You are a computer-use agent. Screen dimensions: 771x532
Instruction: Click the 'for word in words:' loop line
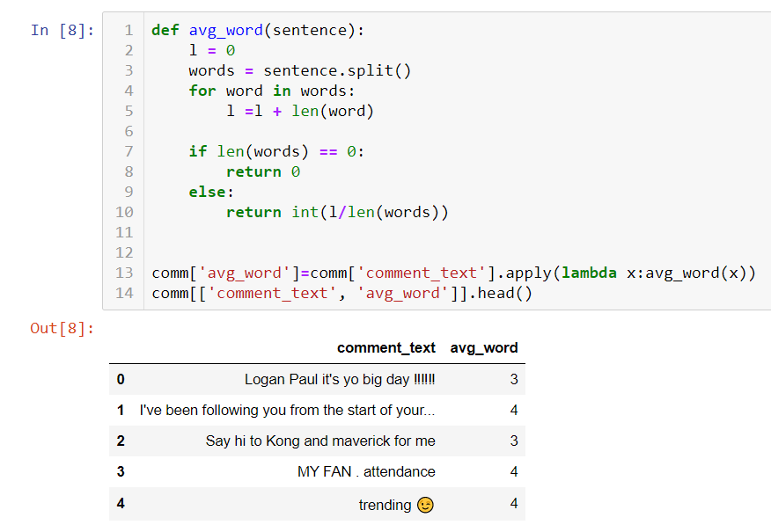tap(271, 91)
